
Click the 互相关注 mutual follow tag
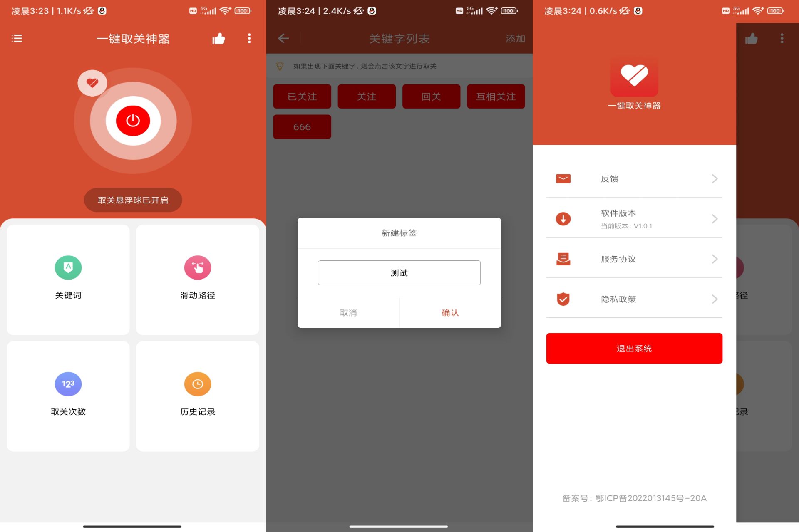[496, 96]
